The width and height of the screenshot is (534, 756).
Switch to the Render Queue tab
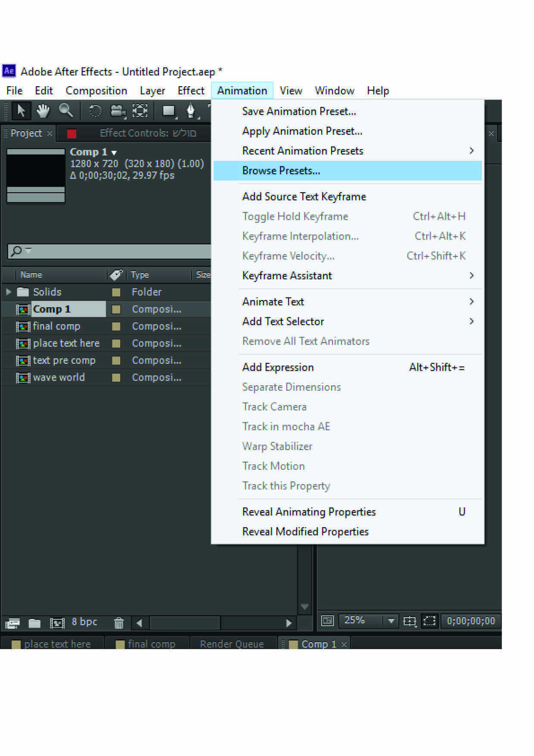(232, 644)
